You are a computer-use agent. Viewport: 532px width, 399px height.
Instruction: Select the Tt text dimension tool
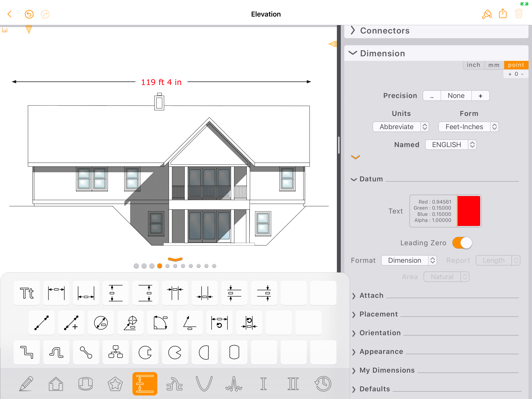(27, 293)
